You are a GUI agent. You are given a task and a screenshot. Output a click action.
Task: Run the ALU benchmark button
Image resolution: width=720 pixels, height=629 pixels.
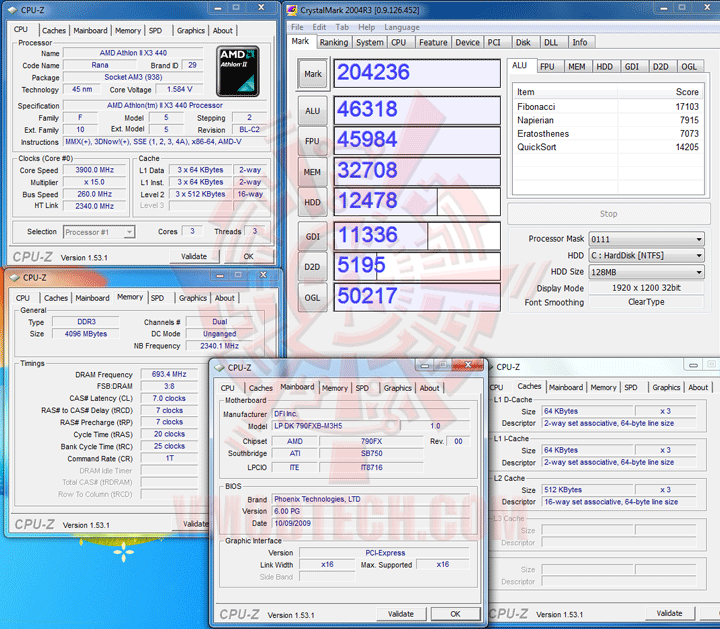click(313, 111)
